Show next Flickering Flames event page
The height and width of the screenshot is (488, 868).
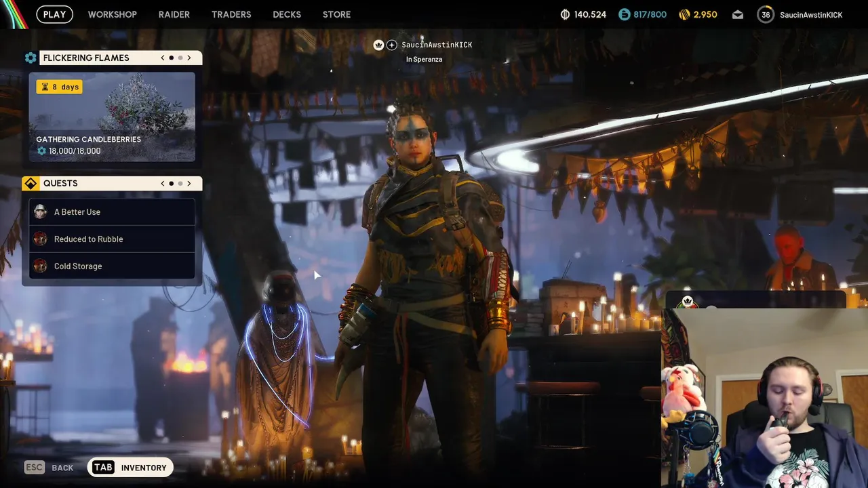[x=189, y=58]
